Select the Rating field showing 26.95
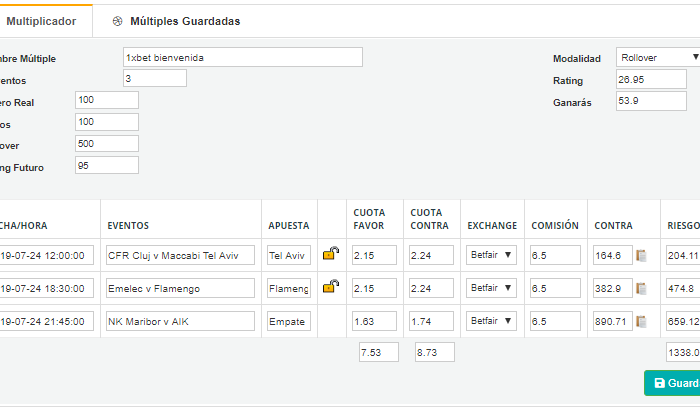The width and height of the screenshot is (700, 413). click(651, 79)
